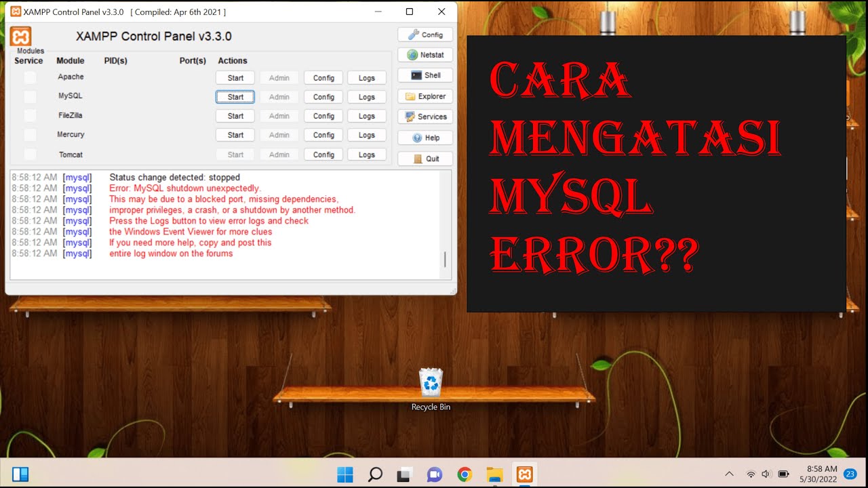The image size is (868, 488).
Task: Open Recycle Bin on desktop
Action: 431,389
